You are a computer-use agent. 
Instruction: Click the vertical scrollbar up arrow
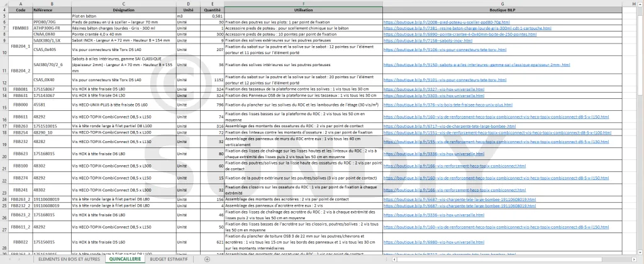(640, 4)
